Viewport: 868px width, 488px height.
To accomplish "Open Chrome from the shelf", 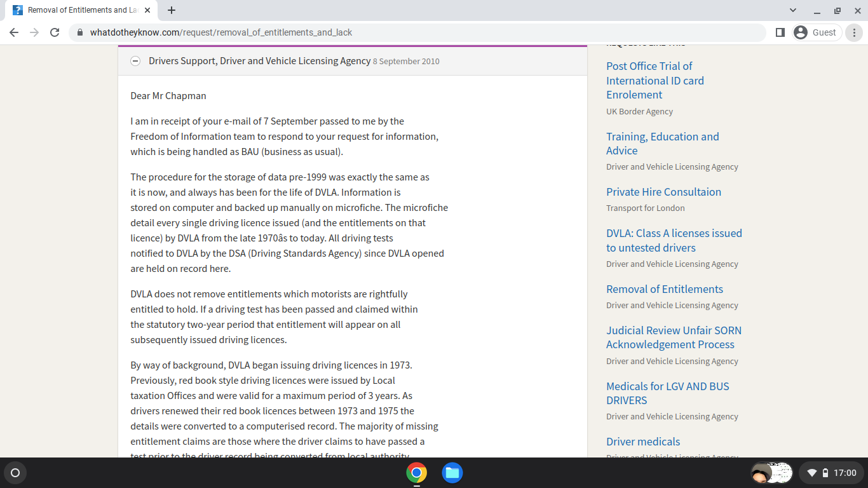I will [x=416, y=473].
